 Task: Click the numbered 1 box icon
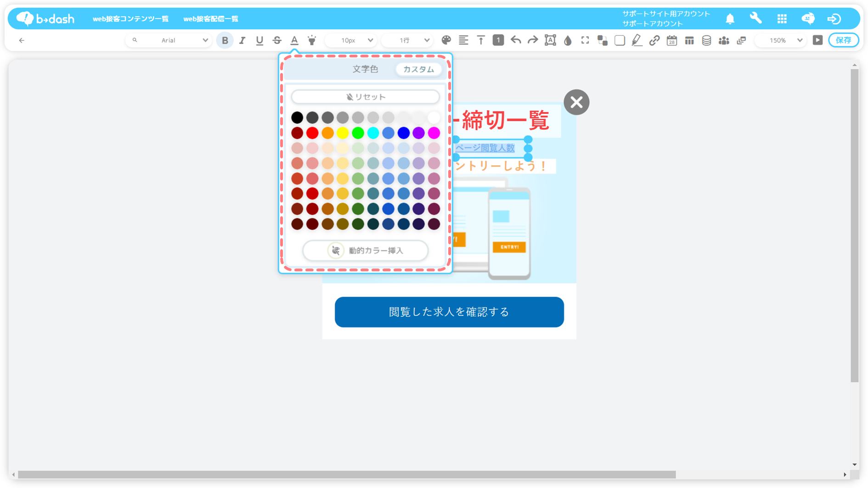click(x=498, y=40)
